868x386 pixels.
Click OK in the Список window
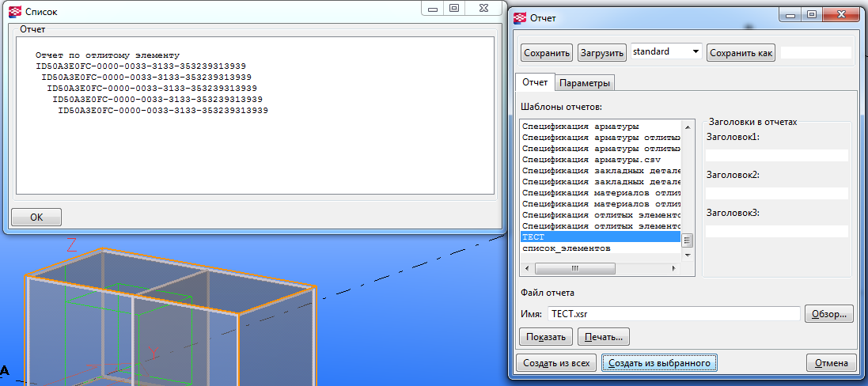click(x=36, y=218)
